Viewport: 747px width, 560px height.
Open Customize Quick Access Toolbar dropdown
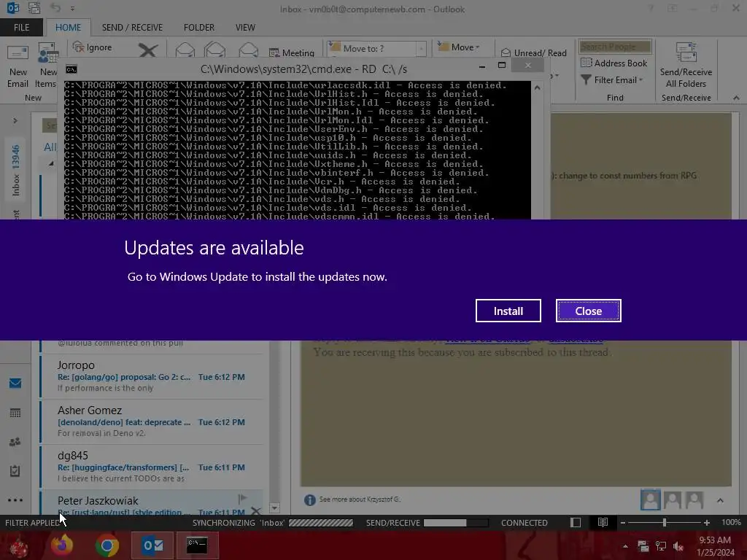point(72,9)
